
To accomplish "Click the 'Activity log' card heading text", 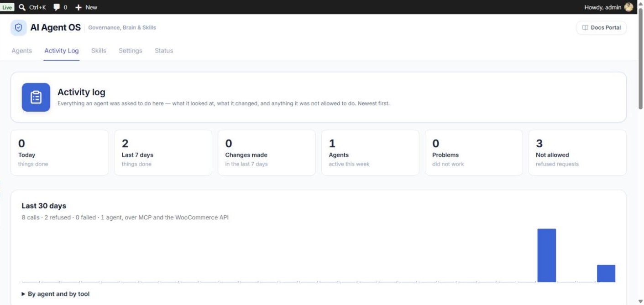I will (81, 92).
